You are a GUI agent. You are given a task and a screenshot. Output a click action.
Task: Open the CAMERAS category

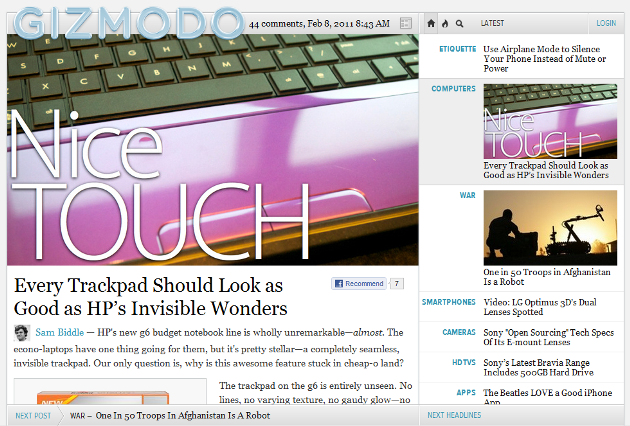click(x=459, y=332)
